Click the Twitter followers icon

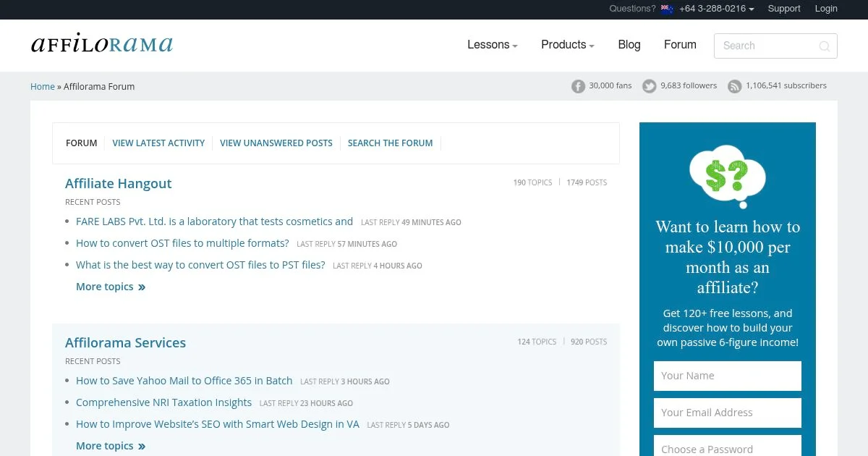(x=650, y=86)
